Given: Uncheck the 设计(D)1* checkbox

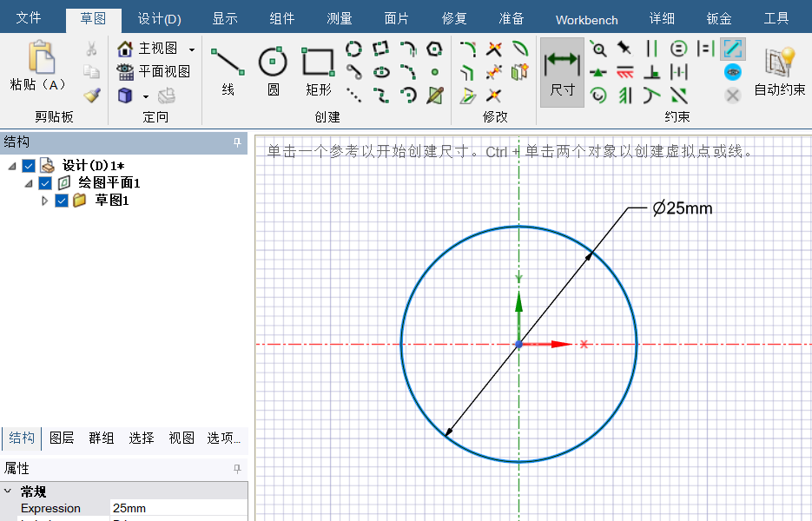Looking at the screenshot, I should tap(29, 166).
